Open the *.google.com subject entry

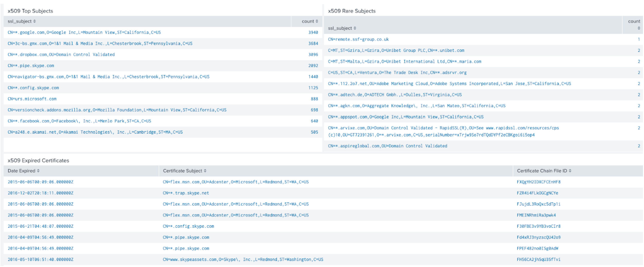(x=84, y=32)
